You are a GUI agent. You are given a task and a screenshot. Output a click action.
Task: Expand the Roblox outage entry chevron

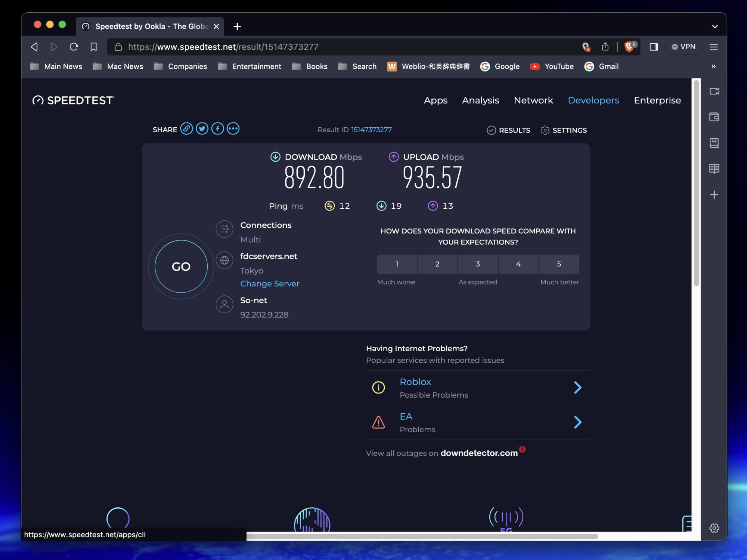pos(577,388)
